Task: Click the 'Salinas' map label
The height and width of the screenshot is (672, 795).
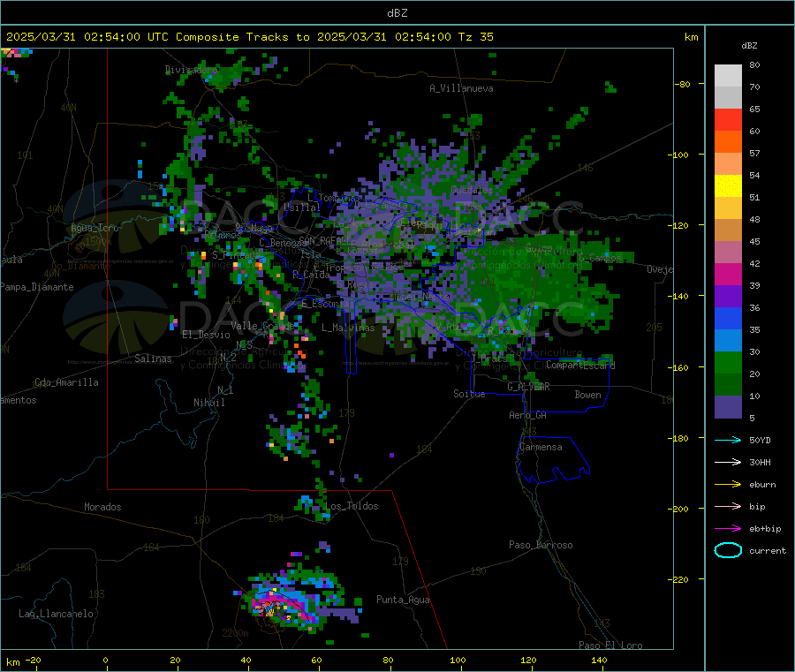Action: (153, 359)
